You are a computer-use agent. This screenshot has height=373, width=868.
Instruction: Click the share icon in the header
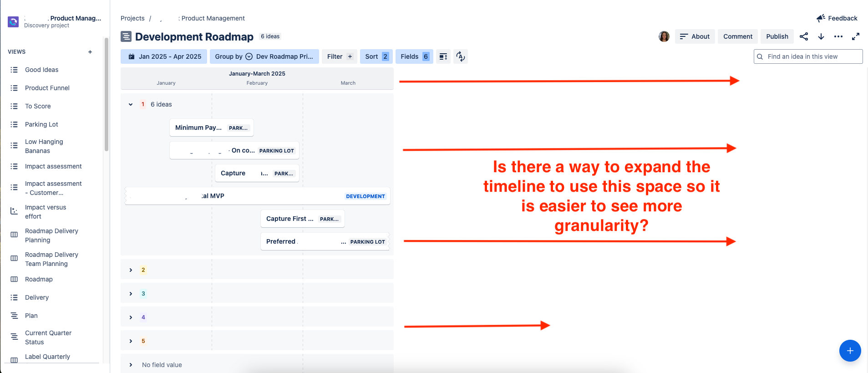[804, 36]
